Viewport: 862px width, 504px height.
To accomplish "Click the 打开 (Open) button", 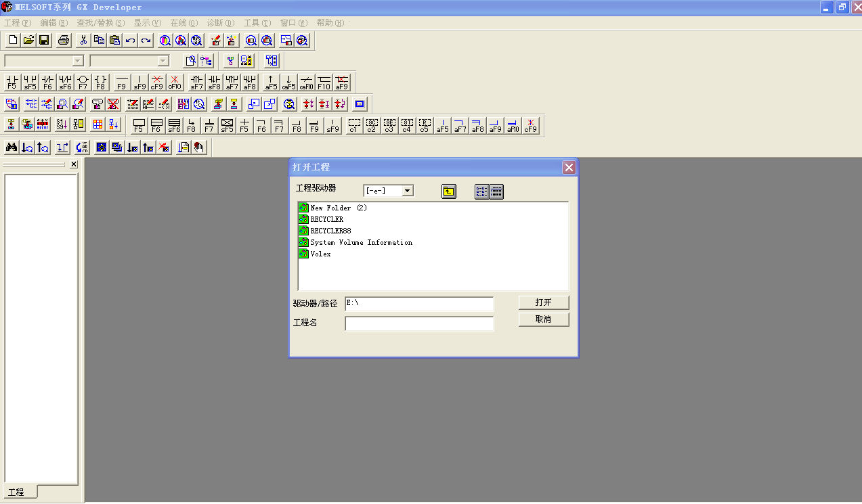I will (x=543, y=302).
